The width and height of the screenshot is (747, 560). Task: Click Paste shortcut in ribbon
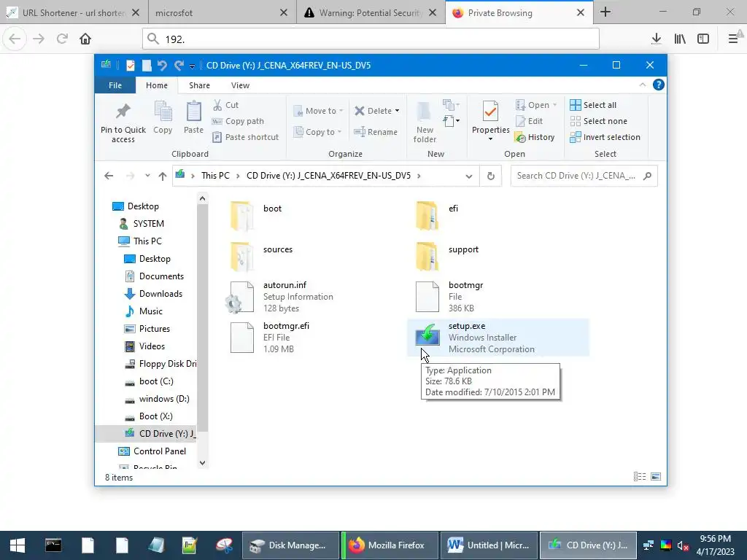tap(245, 137)
